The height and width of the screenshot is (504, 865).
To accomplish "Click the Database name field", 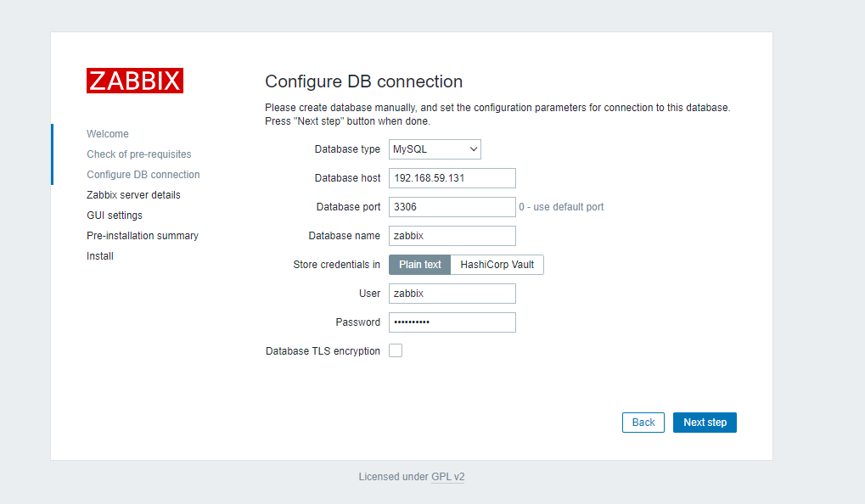I will pyautogui.click(x=452, y=236).
